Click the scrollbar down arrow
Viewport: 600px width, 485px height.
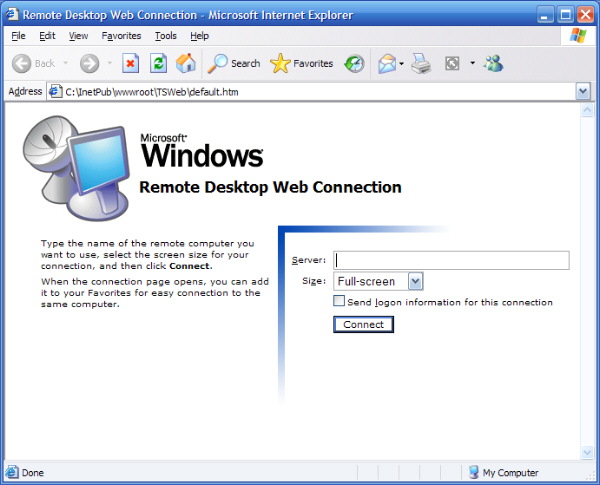[587, 452]
